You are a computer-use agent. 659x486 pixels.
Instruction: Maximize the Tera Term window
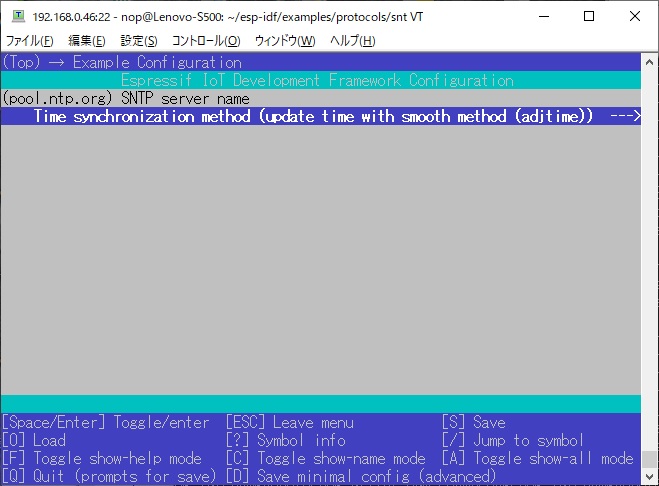coord(589,16)
